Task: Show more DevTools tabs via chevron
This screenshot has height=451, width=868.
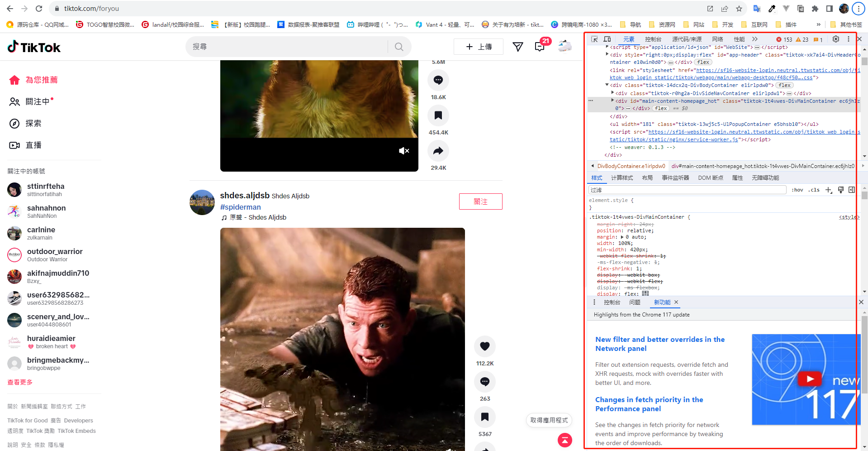Action: [x=755, y=39]
